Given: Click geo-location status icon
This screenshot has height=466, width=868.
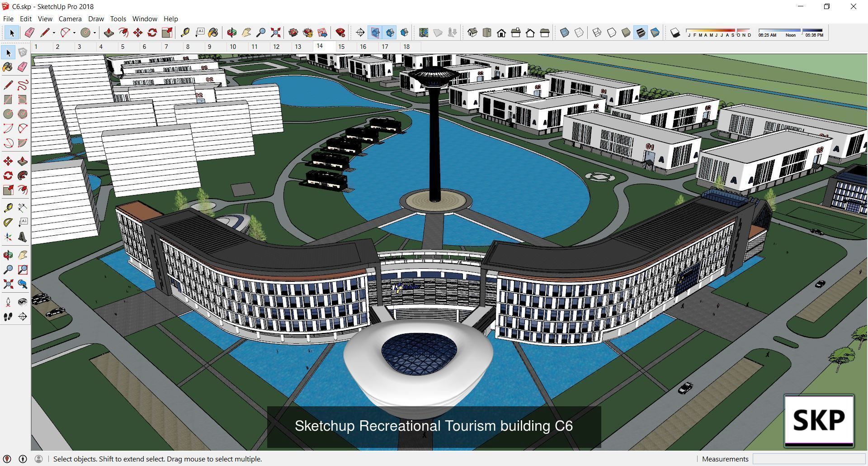Looking at the screenshot, I should coord(7,459).
